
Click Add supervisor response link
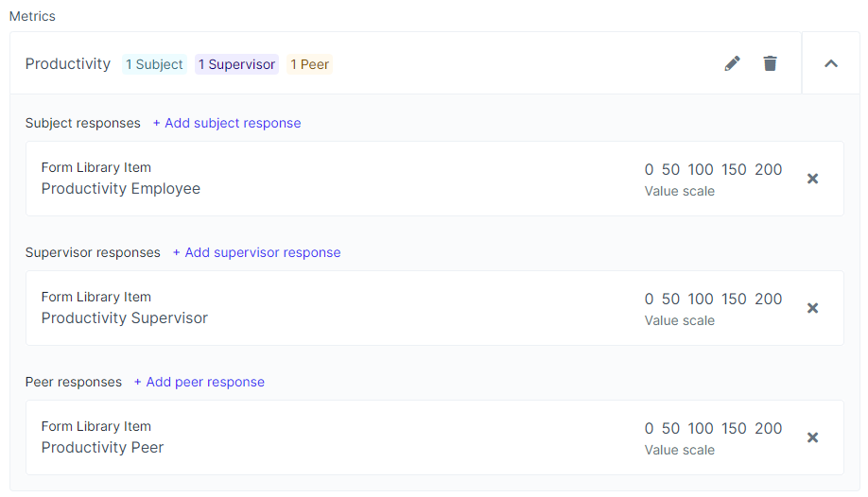point(256,252)
